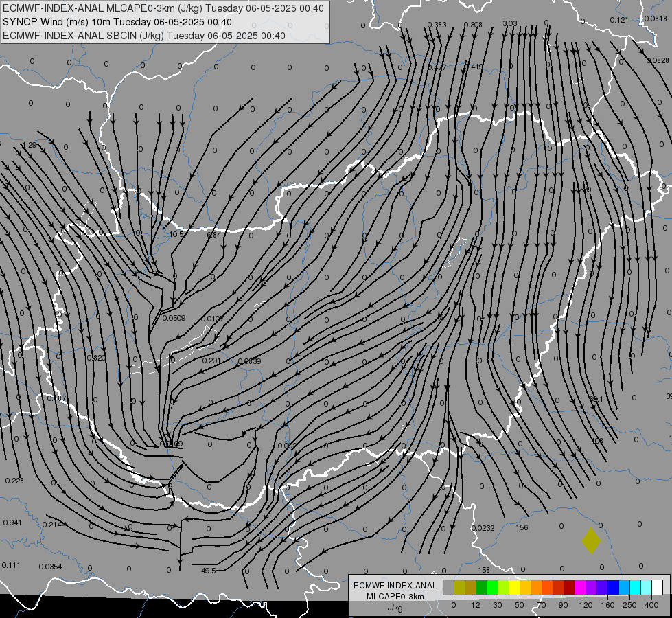Select the pure yellow legend swatch

(x=514, y=587)
